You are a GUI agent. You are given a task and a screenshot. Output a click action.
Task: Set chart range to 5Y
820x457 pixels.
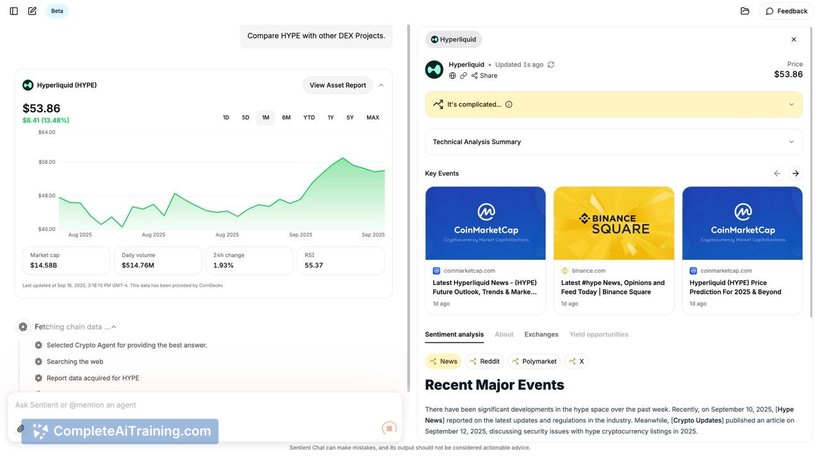(350, 118)
